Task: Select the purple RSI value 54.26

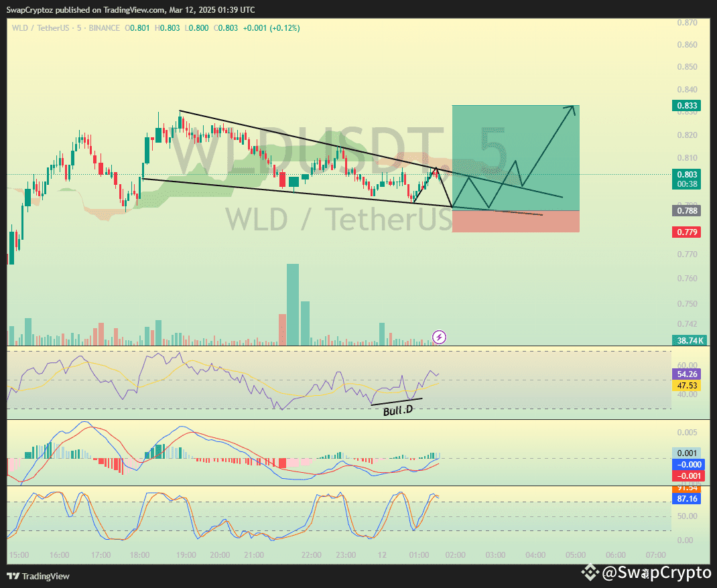Action: (689, 373)
